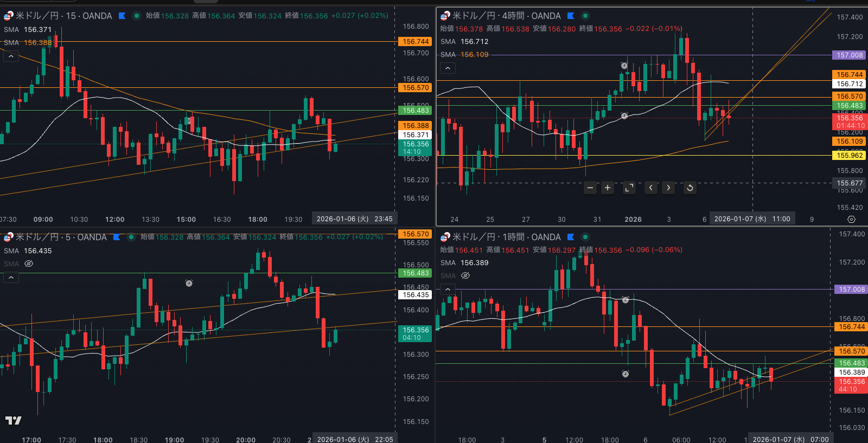Collapse the indicator legend on 15-minute chart
This screenshot has width=868, height=443.
[x=11, y=56]
